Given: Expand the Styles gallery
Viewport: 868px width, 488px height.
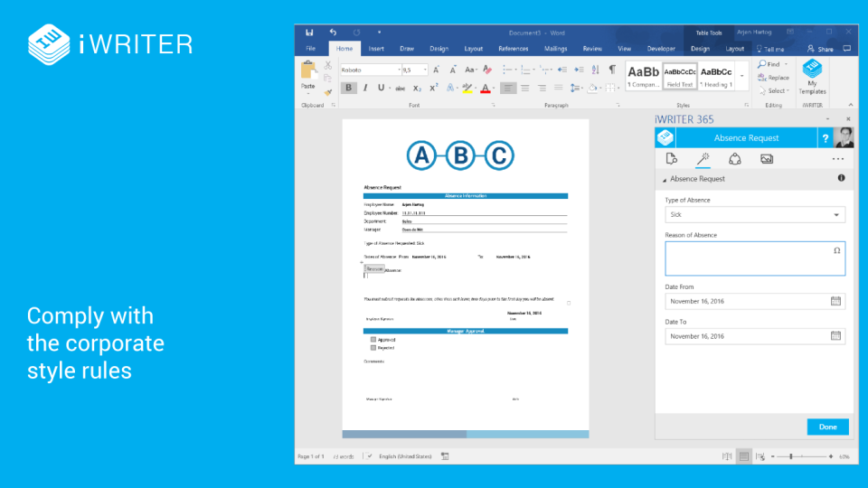Looking at the screenshot, I should tap(741, 76).
